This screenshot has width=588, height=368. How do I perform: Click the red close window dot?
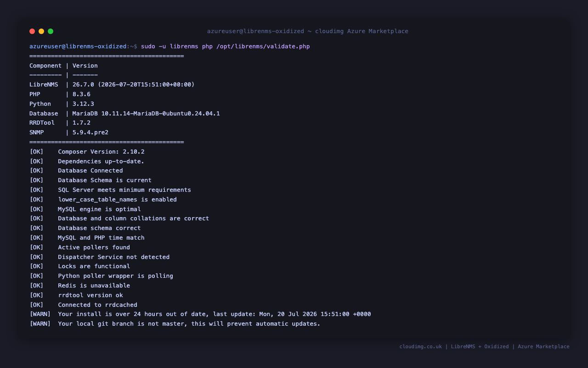click(32, 31)
